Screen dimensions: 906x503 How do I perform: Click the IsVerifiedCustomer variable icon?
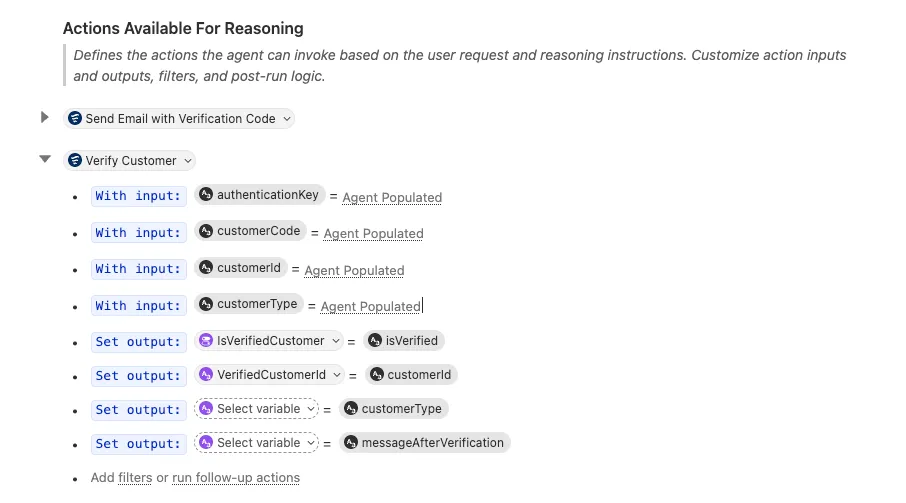(x=205, y=341)
